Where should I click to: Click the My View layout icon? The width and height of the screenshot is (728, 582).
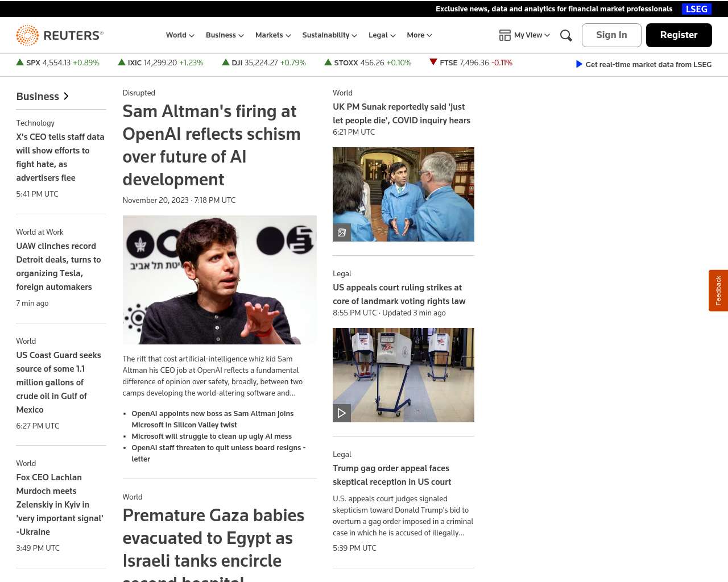click(x=504, y=35)
